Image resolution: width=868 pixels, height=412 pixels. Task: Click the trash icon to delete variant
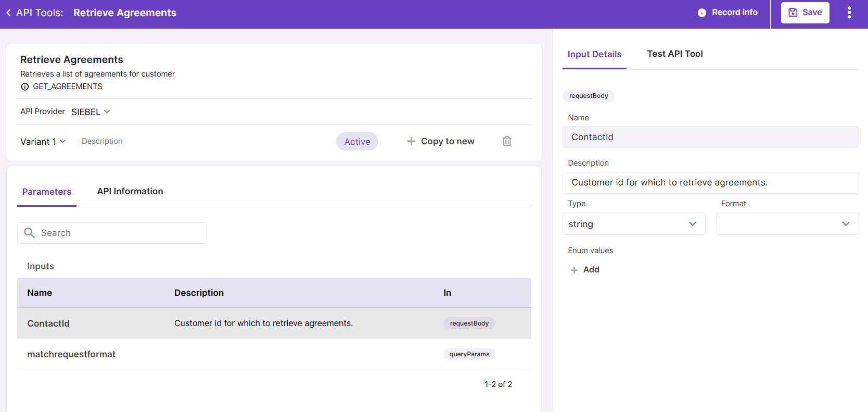[507, 141]
